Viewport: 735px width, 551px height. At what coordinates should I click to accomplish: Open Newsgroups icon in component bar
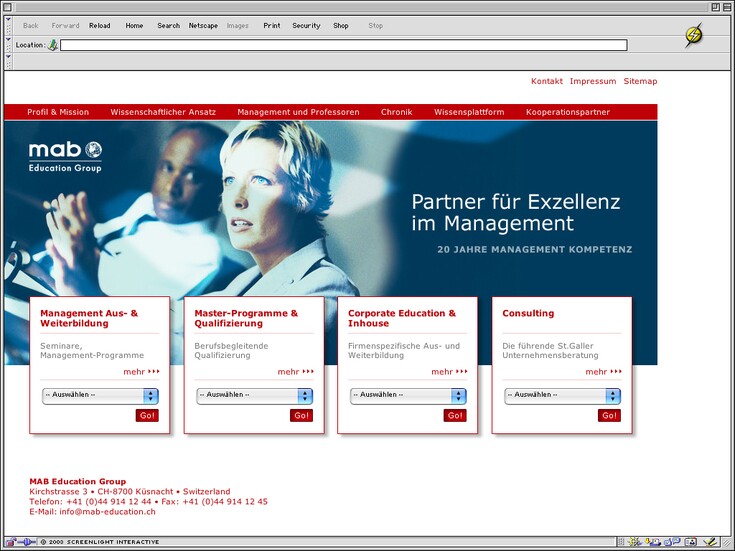(672, 542)
